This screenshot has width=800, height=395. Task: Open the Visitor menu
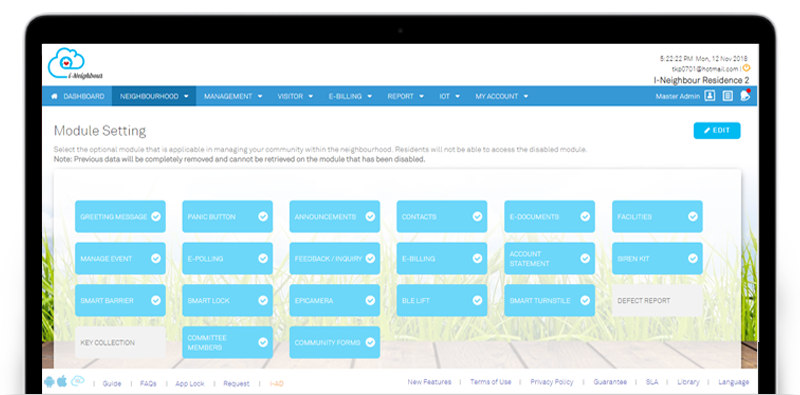point(295,96)
